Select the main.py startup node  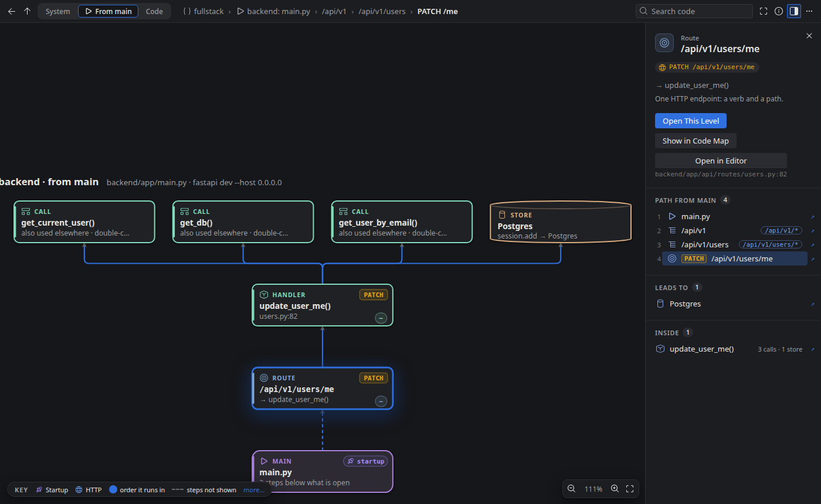[323, 471]
